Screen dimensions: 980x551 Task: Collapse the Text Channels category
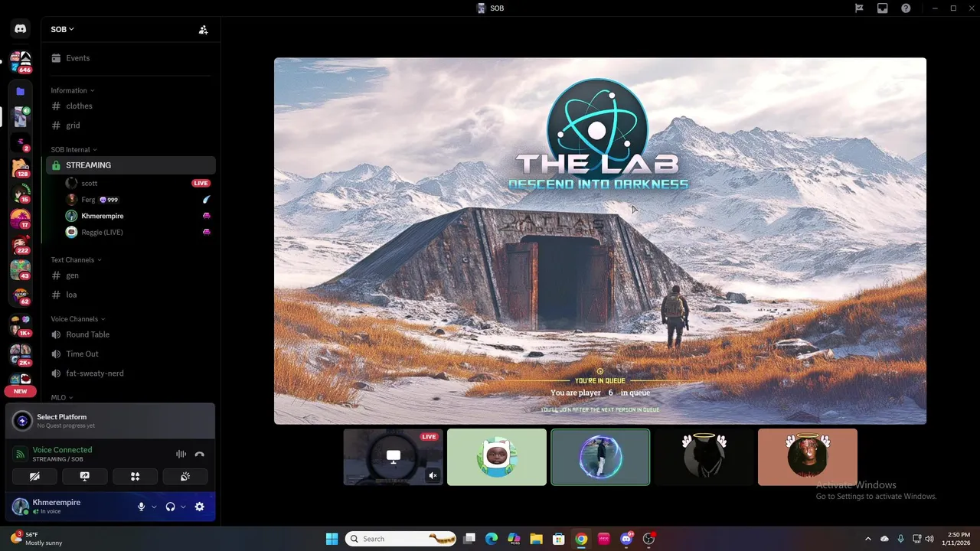click(76, 259)
